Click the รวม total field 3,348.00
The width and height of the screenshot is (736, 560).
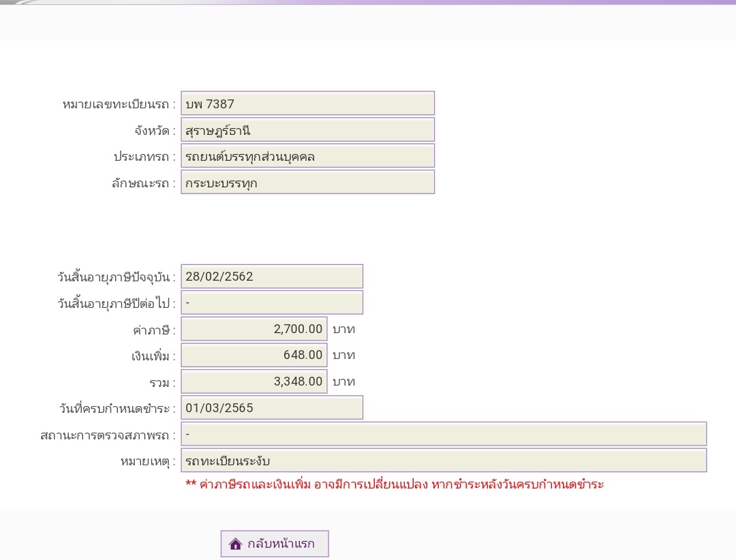[x=254, y=381]
